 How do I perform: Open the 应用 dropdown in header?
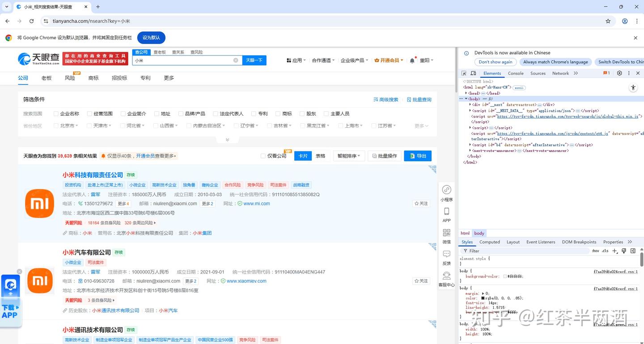click(x=296, y=60)
